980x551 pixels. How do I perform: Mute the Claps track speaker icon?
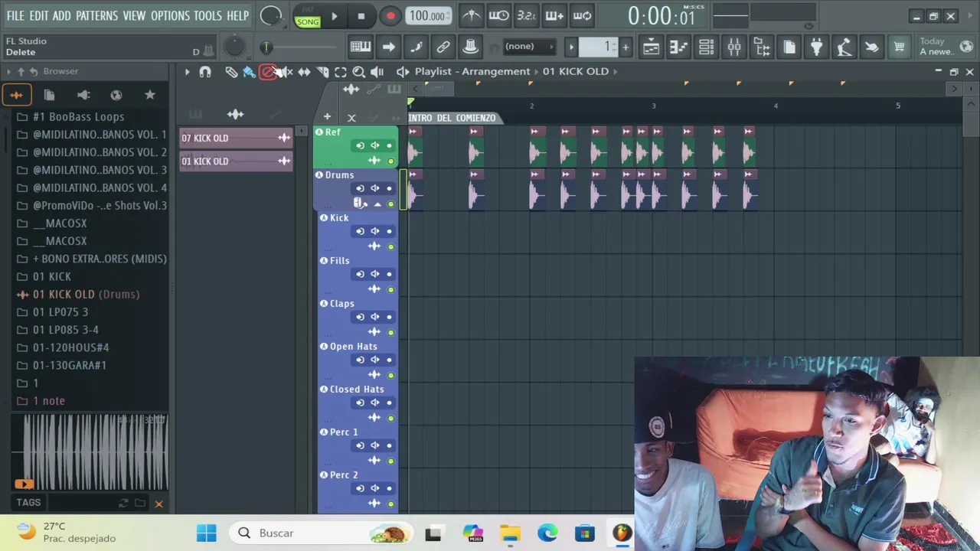(x=375, y=317)
